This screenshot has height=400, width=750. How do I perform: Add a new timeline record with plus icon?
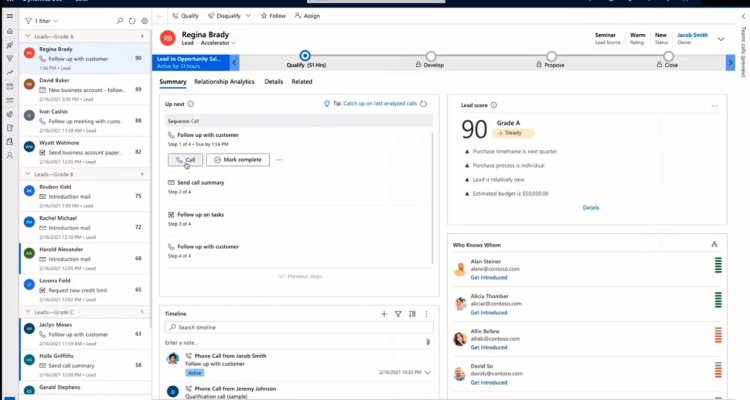(384, 314)
